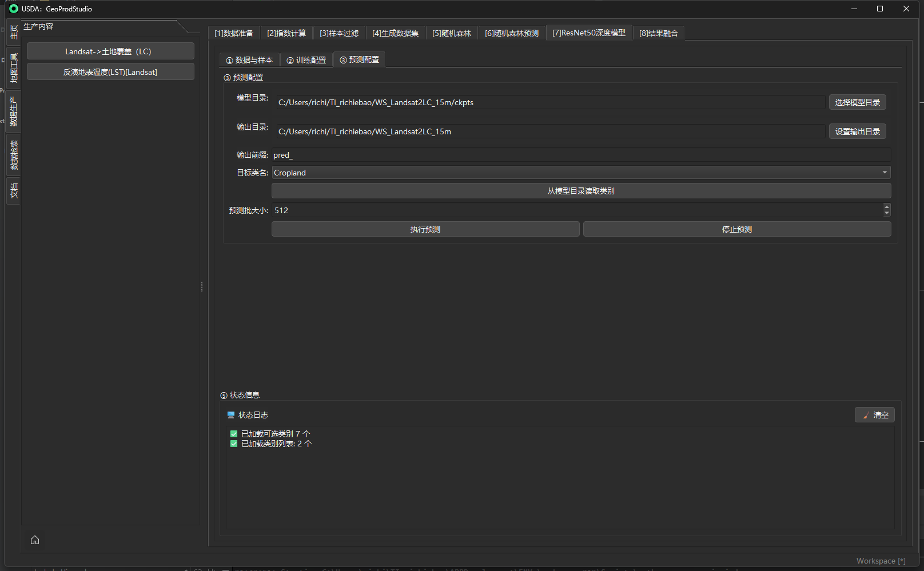Decrease 预测批大小 with the down arrow
The image size is (924, 571).
(887, 213)
